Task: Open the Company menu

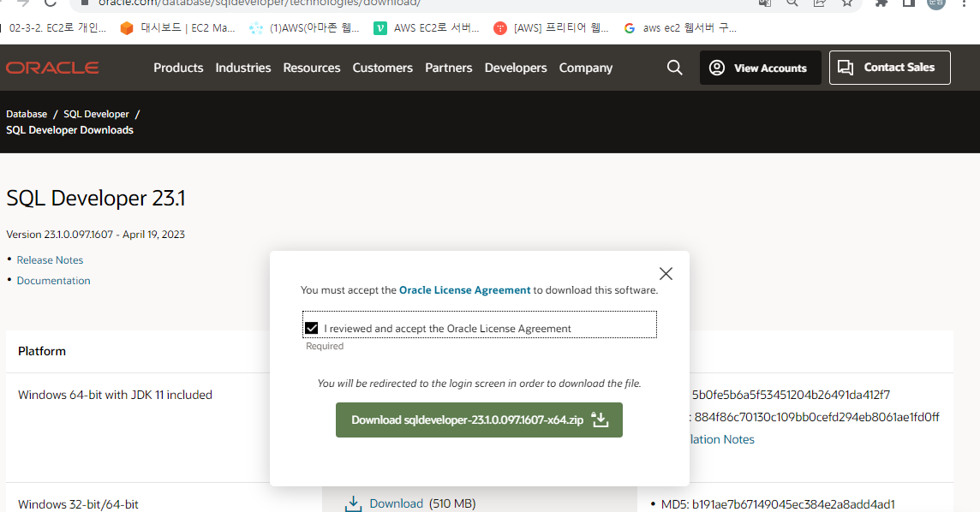Action: tap(586, 68)
